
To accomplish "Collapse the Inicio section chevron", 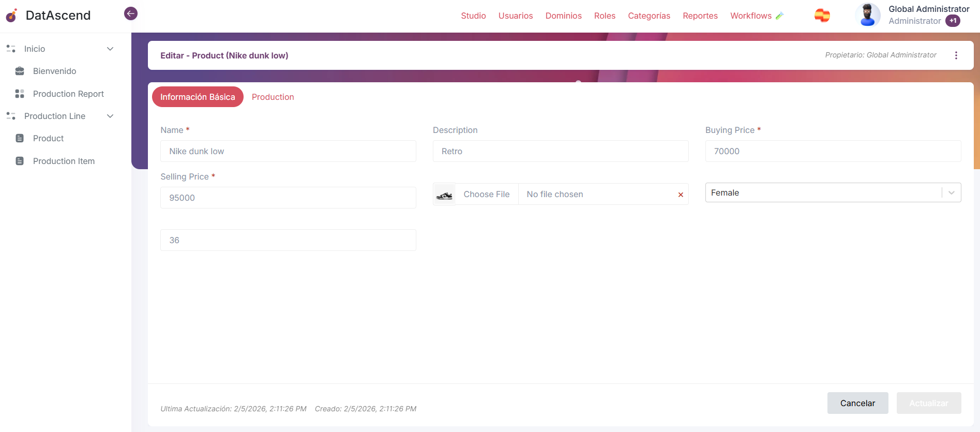I will [110, 49].
